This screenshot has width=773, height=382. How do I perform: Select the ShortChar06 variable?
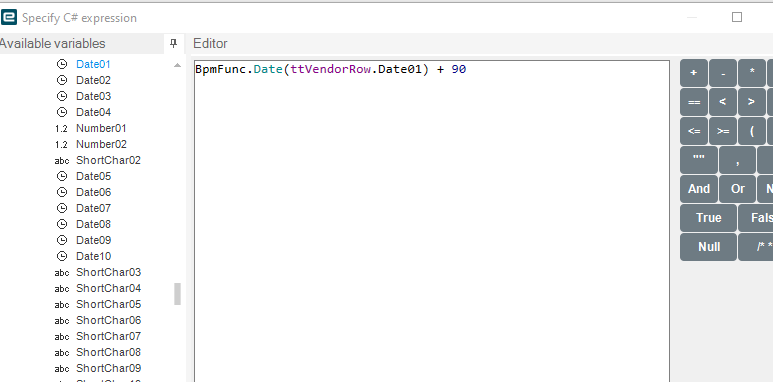point(108,320)
